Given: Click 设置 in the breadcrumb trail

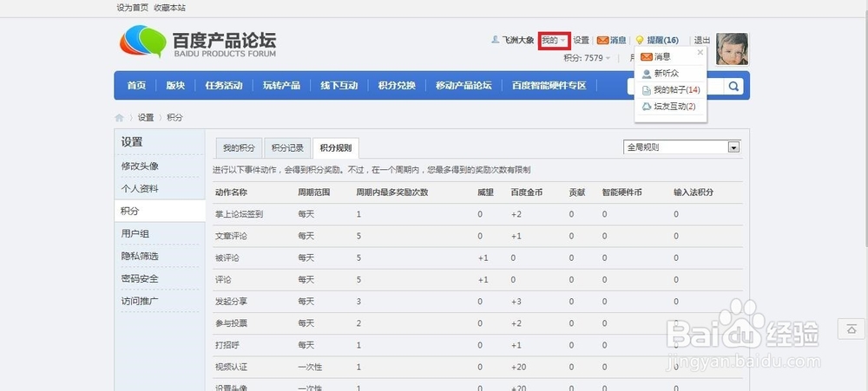Looking at the screenshot, I should (146, 118).
